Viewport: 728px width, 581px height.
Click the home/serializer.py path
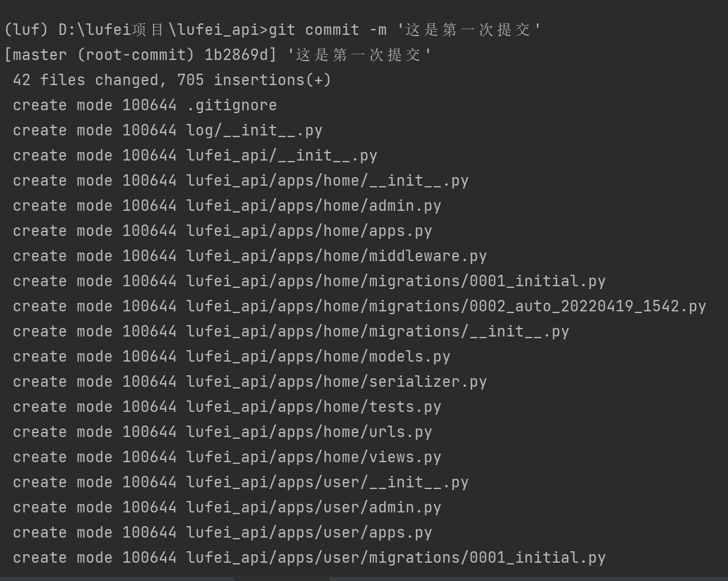click(337, 382)
